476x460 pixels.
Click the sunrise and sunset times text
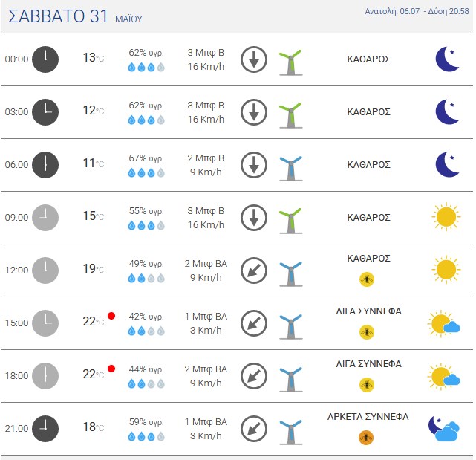[417, 11]
